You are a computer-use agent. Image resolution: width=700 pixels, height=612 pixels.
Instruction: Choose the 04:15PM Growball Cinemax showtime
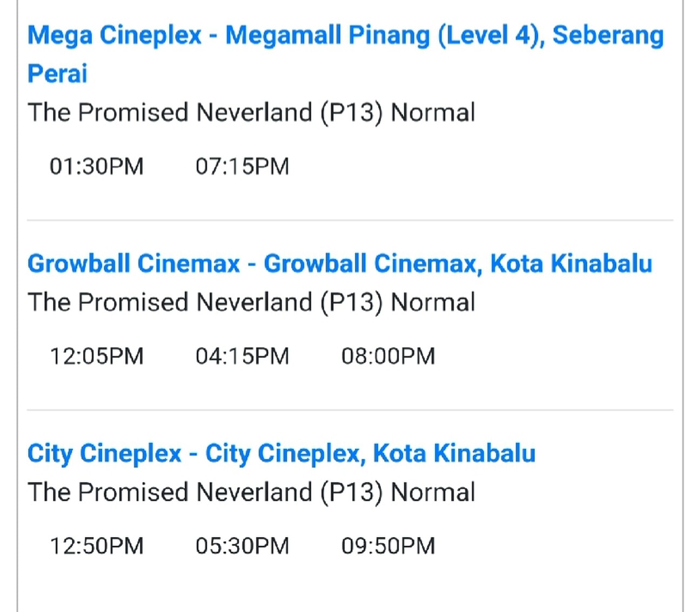click(243, 356)
